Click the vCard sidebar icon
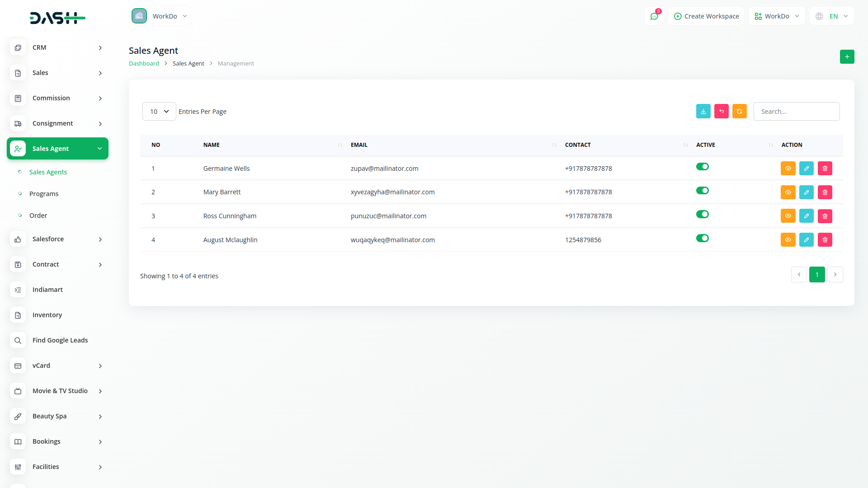This screenshot has height=488, width=868. [18, 366]
